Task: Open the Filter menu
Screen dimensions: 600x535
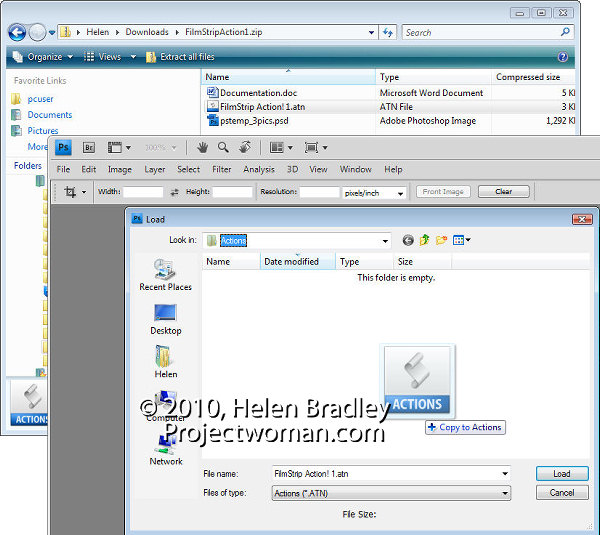Action: tap(222, 169)
